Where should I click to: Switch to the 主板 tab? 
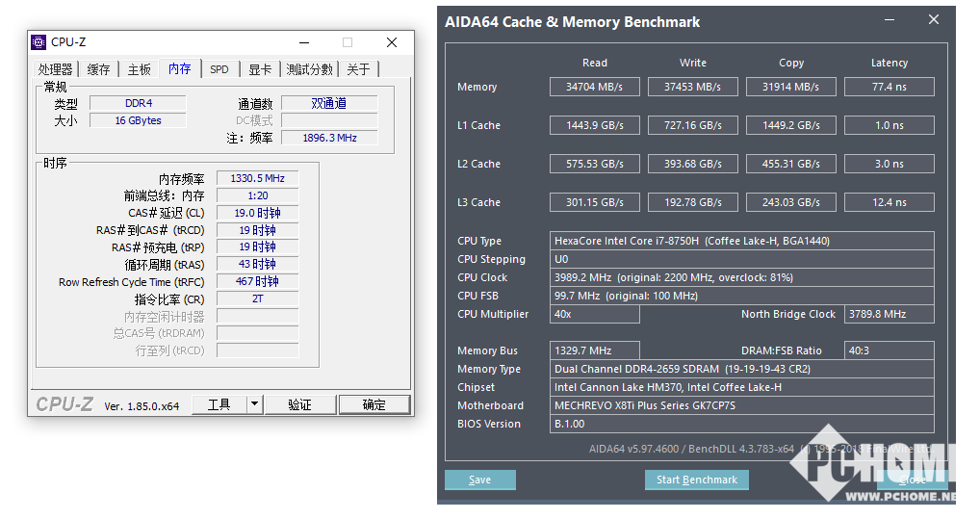click(x=139, y=69)
